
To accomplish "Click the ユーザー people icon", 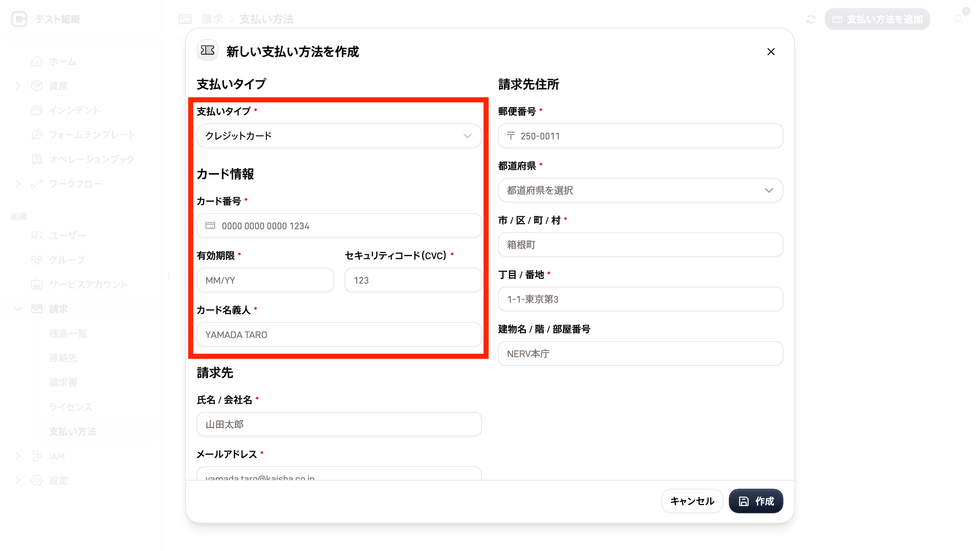I will click(x=36, y=235).
